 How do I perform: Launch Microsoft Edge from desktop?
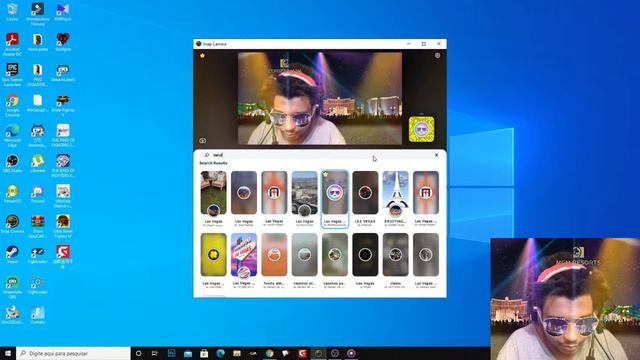12,135
